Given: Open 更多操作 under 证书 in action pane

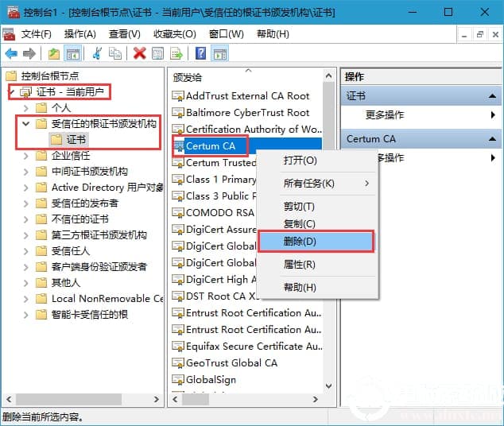Looking at the screenshot, I should coord(421,115).
